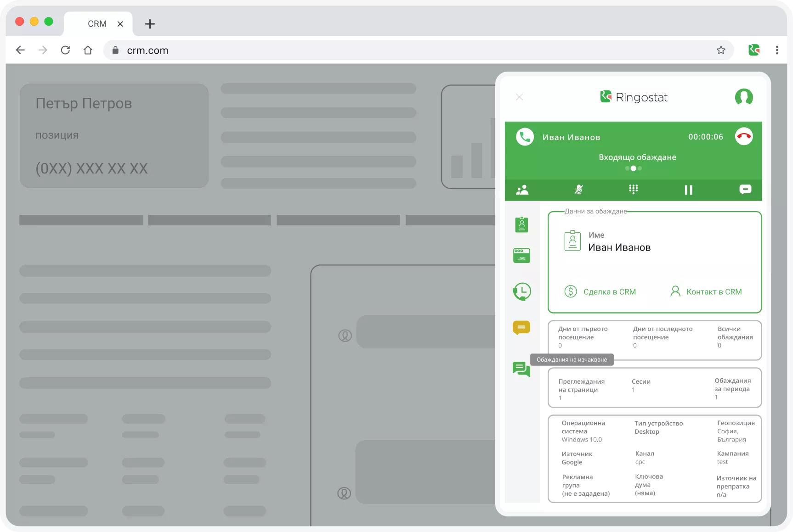This screenshot has height=532, width=793.
Task: Open the call transfer contacts icon
Action: (522, 190)
